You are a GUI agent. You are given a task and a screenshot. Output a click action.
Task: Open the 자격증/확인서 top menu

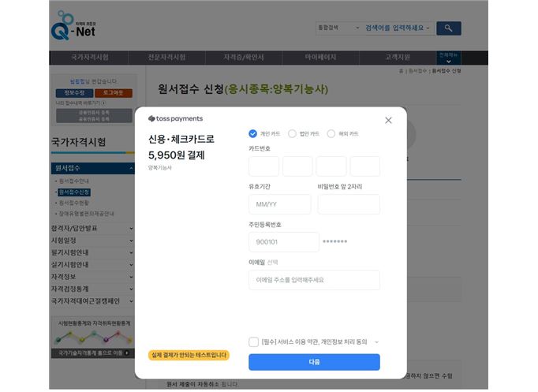pos(244,58)
